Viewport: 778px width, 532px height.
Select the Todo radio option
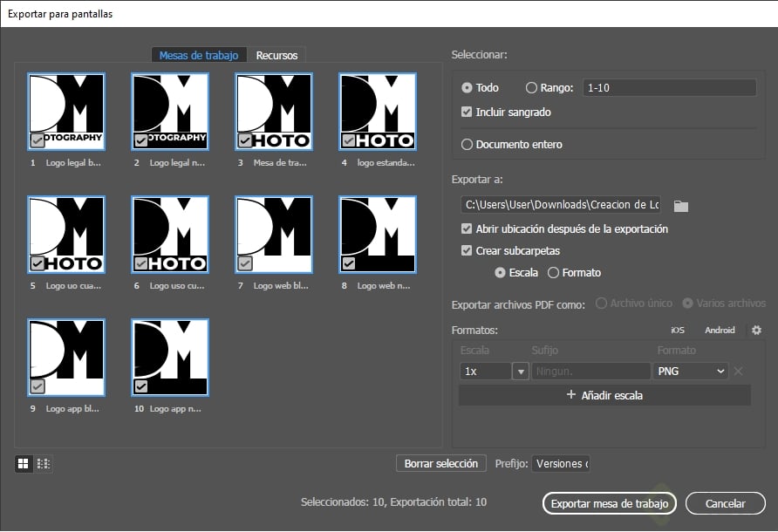pyautogui.click(x=467, y=88)
